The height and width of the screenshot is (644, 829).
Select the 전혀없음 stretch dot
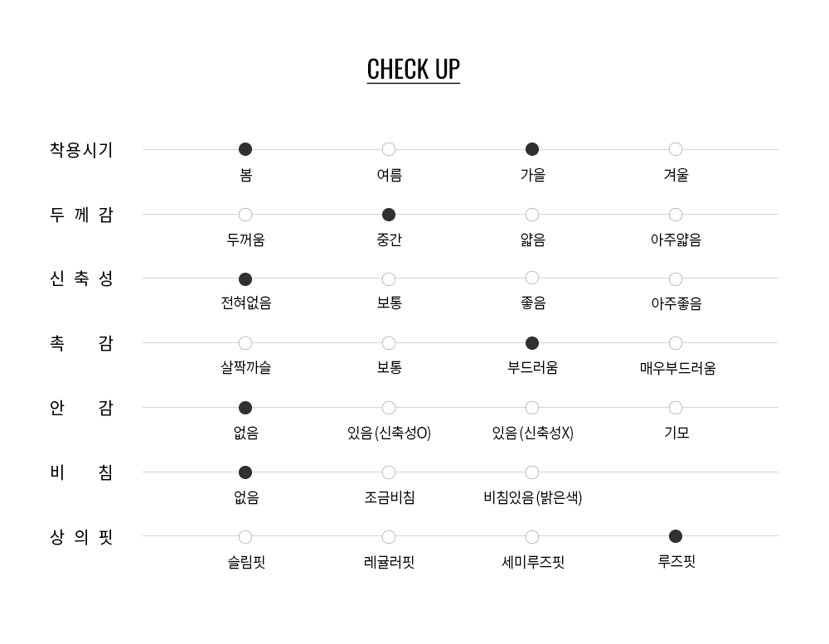click(245, 279)
